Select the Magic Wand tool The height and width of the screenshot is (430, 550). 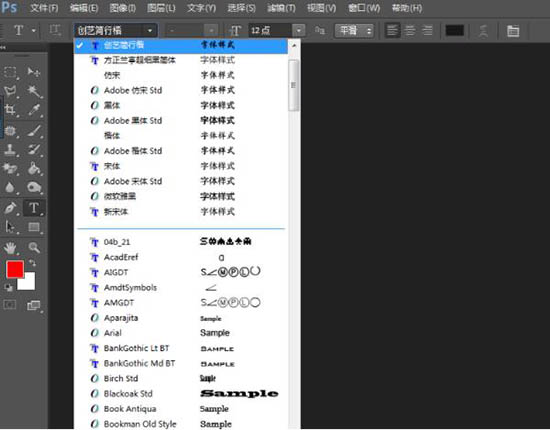pyautogui.click(x=34, y=91)
